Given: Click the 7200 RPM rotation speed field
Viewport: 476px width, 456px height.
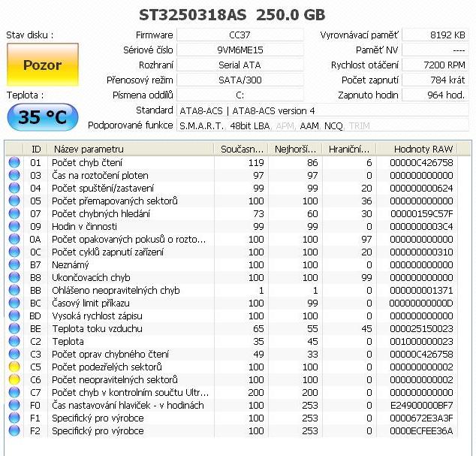Looking at the screenshot, I should click(x=435, y=65).
